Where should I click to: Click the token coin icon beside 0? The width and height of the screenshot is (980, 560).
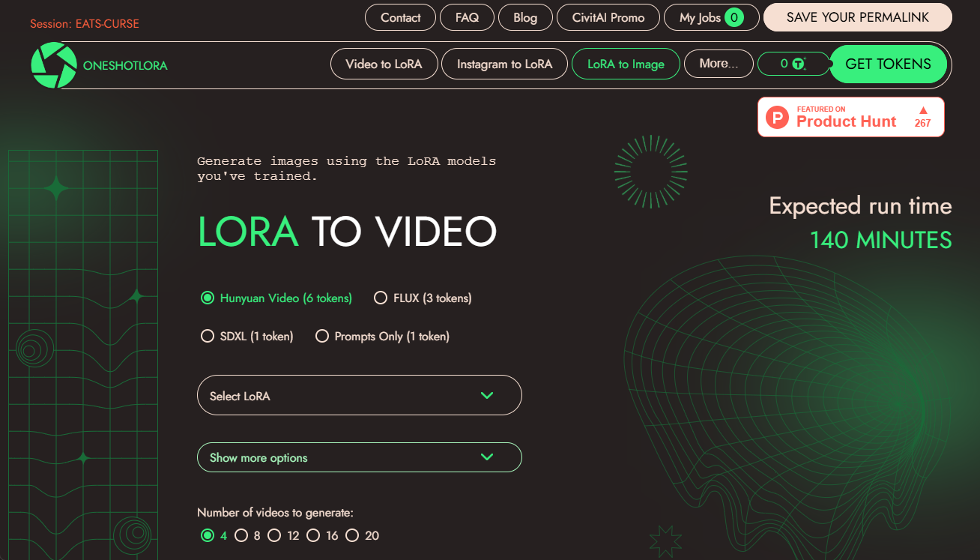(799, 64)
